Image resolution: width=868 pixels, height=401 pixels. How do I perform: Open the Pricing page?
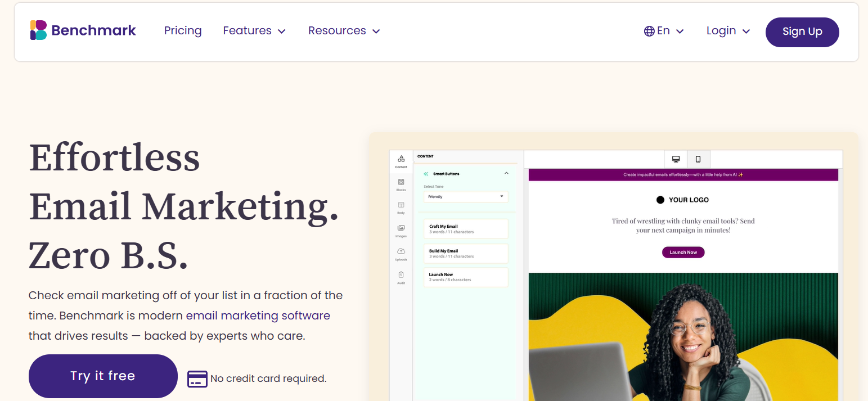[183, 31]
